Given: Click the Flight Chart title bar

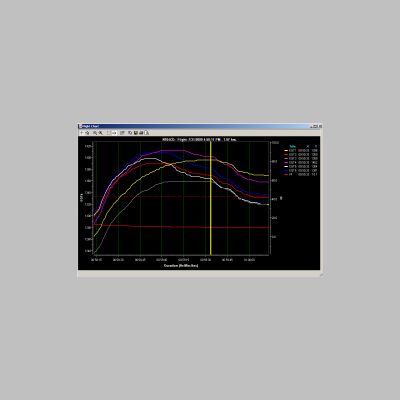Looking at the screenshot, I should 199,126.
